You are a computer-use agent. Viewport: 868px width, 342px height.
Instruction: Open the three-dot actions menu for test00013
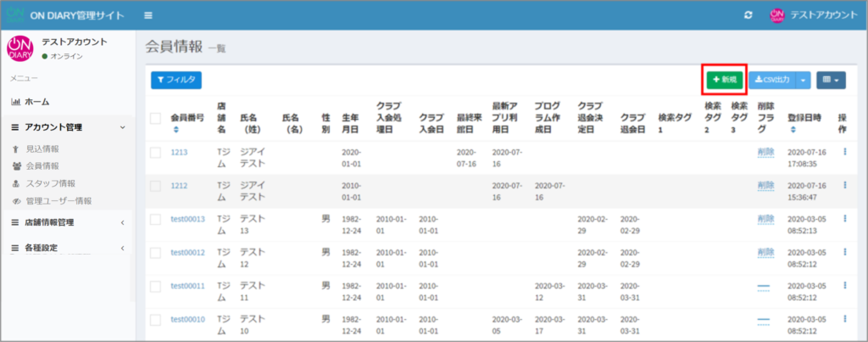pyautogui.click(x=844, y=218)
